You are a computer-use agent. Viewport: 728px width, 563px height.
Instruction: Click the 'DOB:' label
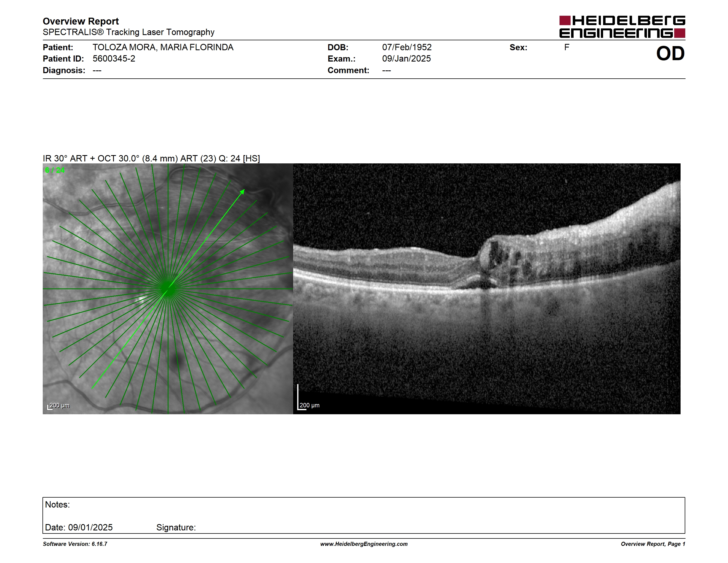pyautogui.click(x=338, y=47)
